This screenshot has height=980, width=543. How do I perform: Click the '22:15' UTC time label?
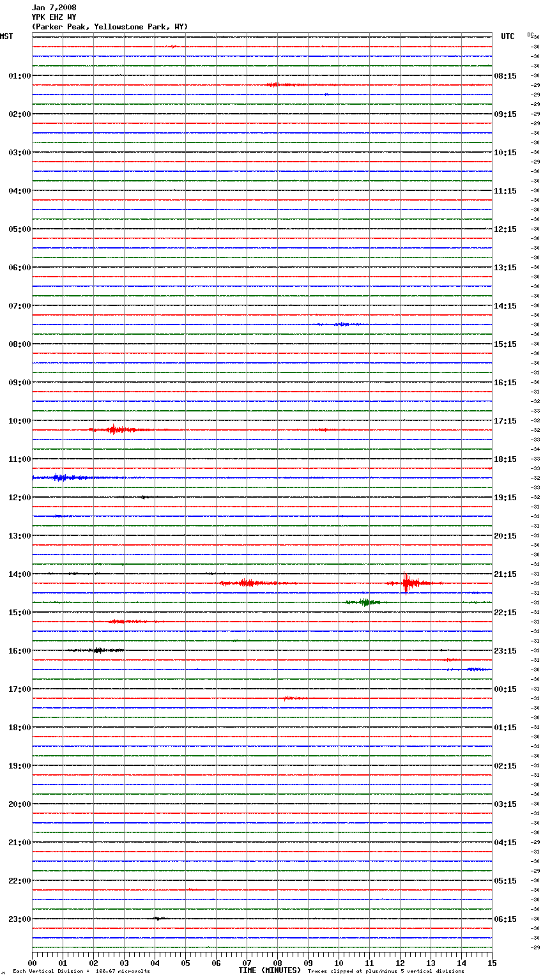click(x=505, y=613)
